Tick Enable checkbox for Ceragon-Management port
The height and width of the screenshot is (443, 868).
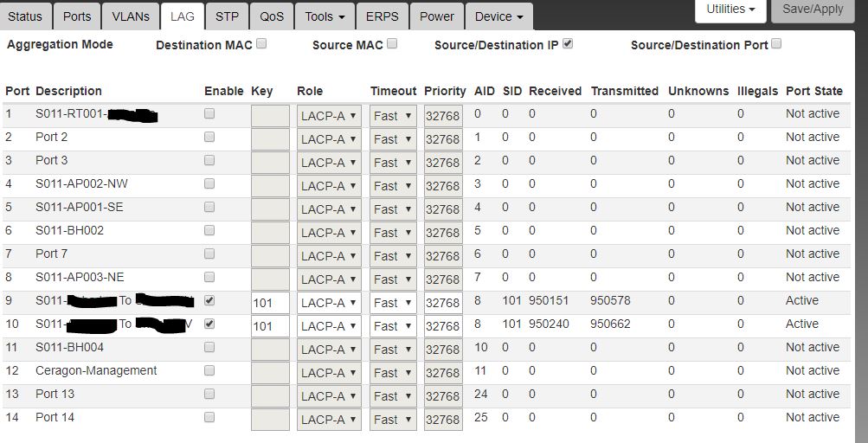click(209, 371)
